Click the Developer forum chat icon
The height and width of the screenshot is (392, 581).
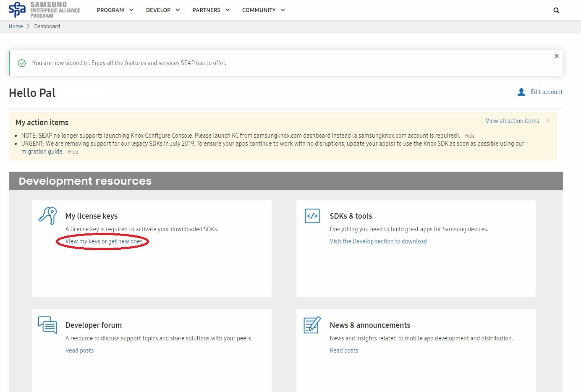pyautogui.click(x=47, y=325)
